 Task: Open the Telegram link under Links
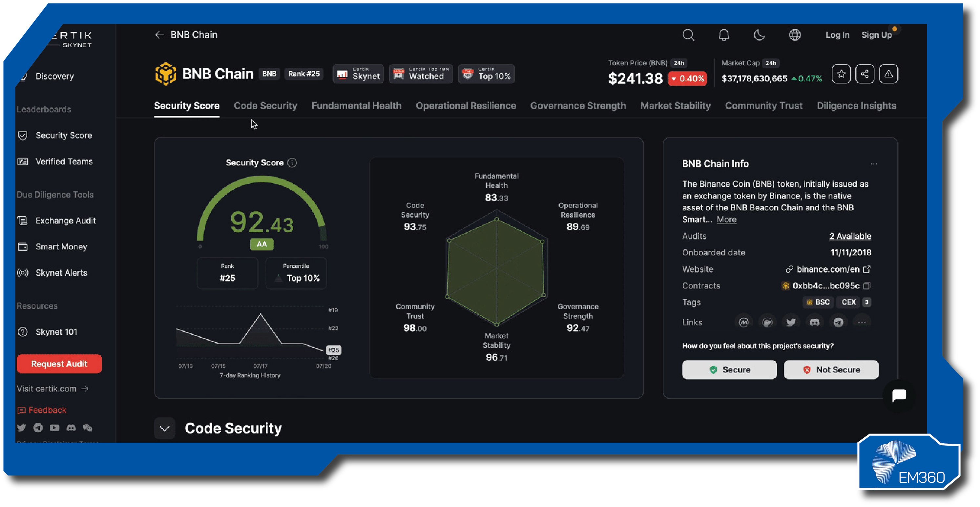(838, 322)
